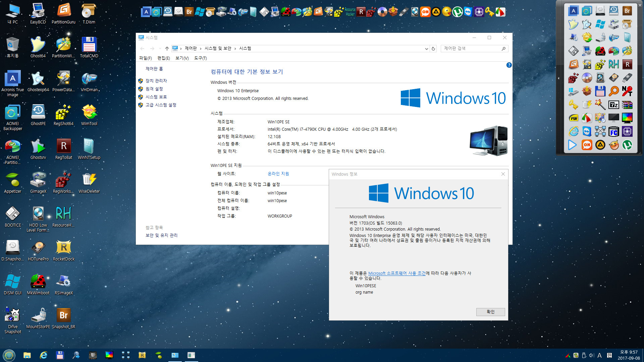Launch MkWimboot desktop icon
The height and width of the screenshot is (362, 644).
point(38,284)
